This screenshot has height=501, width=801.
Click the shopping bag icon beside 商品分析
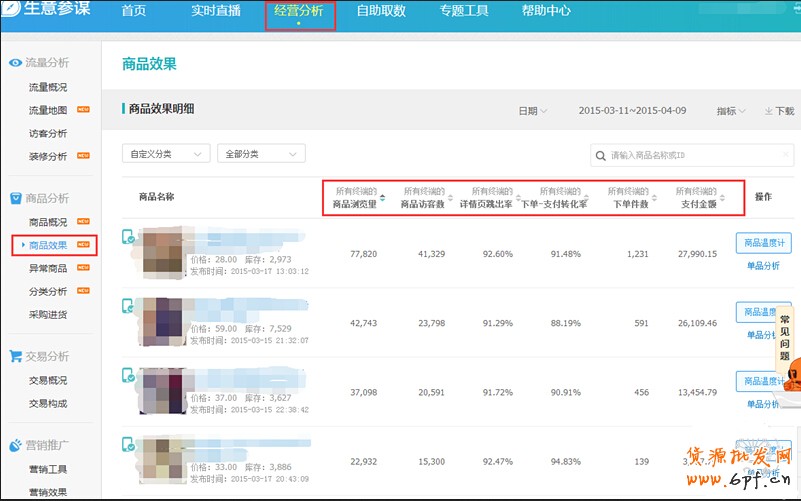15,198
